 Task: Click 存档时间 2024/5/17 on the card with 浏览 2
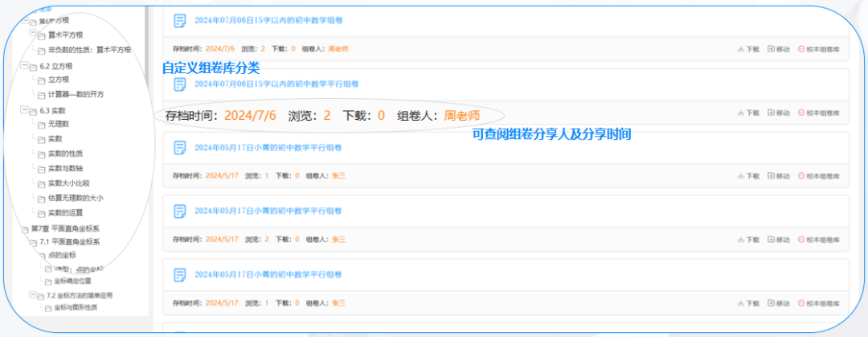[x=206, y=240]
